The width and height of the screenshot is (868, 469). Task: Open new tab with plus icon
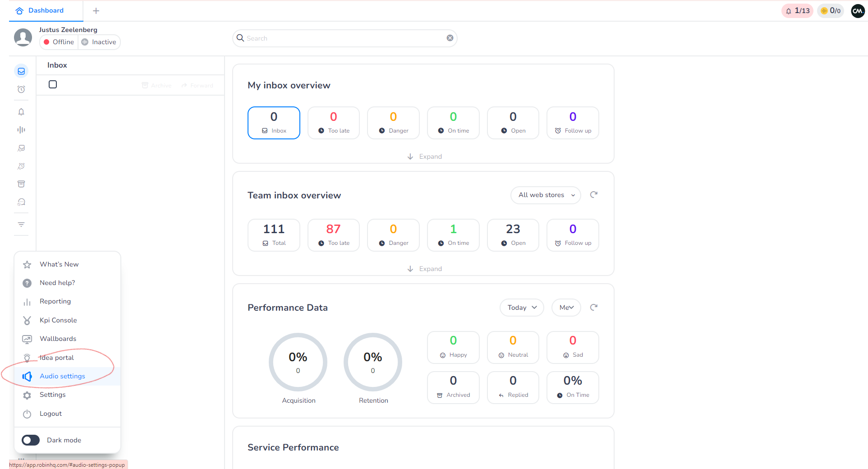click(96, 11)
